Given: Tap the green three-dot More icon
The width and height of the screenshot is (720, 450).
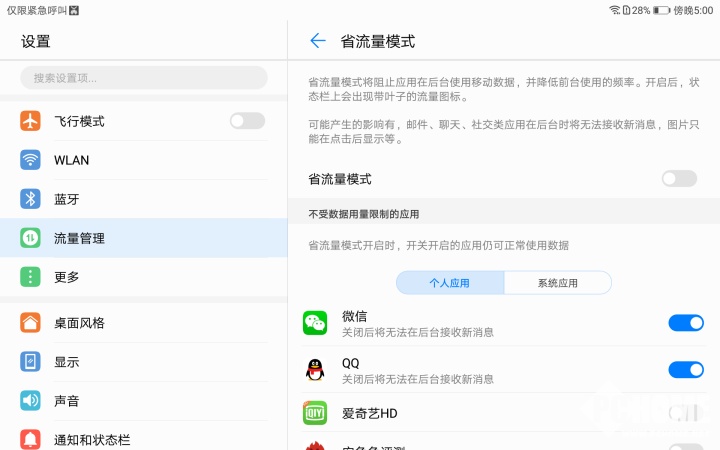Looking at the screenshot, I should [30, 277].
